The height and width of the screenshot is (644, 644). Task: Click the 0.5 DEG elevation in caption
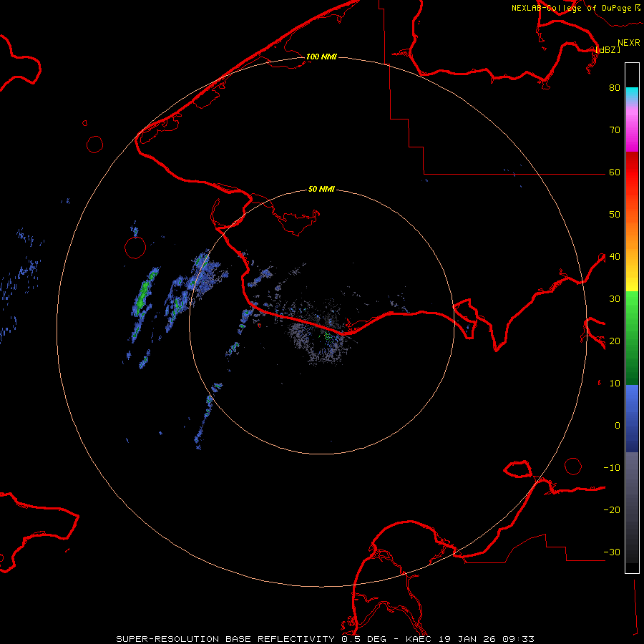[364, 639]
